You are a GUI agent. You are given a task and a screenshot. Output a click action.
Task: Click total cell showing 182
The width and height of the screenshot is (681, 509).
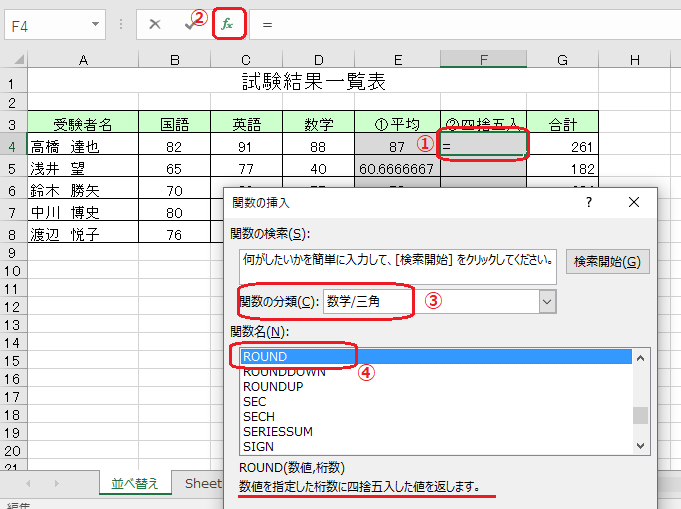tap(562, 168)
